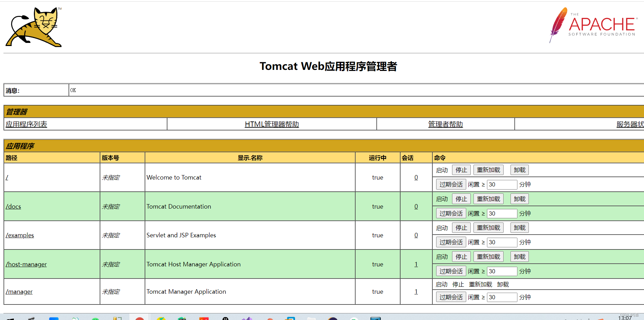Open the /manager application path
Image resolution: width=644 pixels, height=320 pixels.
coord(19,292)
